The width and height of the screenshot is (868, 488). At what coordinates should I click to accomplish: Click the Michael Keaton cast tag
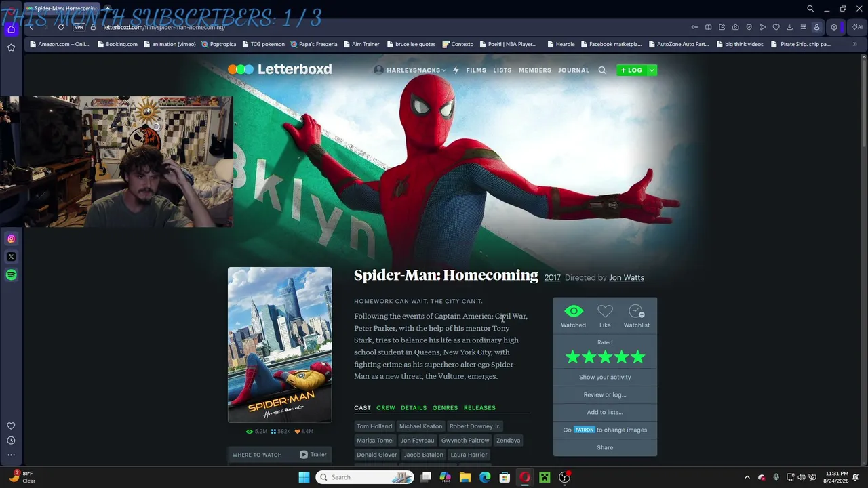[420, 426]
